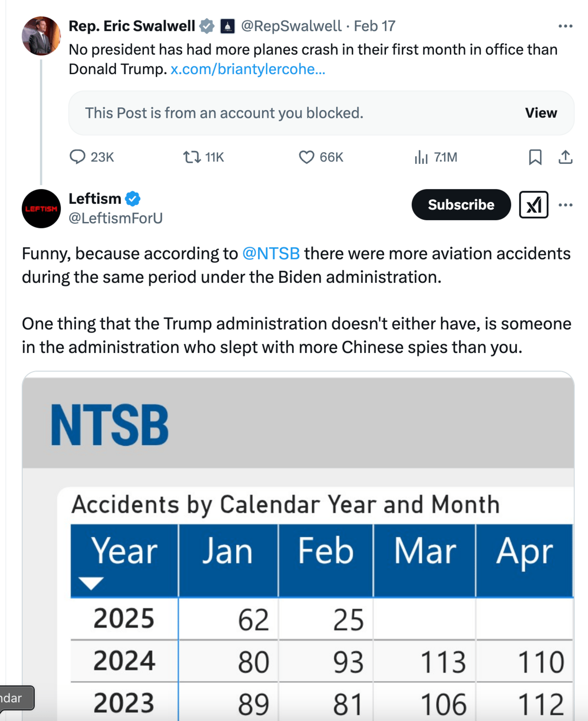Like Swalwell's post with 66K likes

(306, 157)
